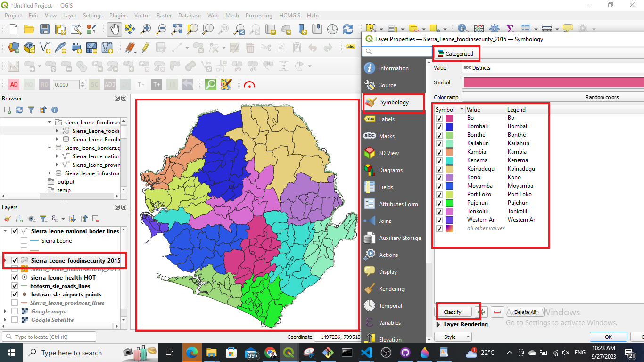Hide the sierra_leone_health_HOT layer

[15, 277]
